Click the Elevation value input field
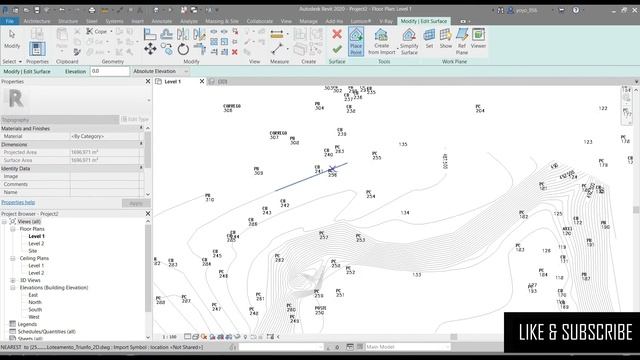 pos(109,71)
